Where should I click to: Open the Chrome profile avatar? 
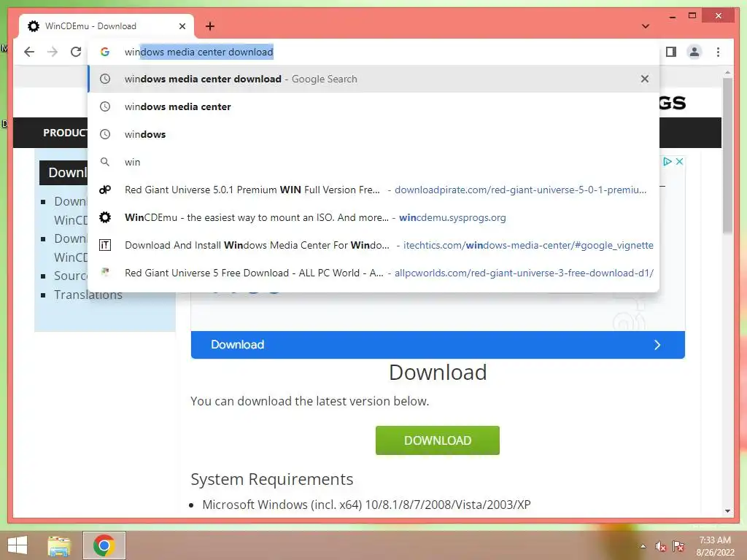click(x=694, y=52)
